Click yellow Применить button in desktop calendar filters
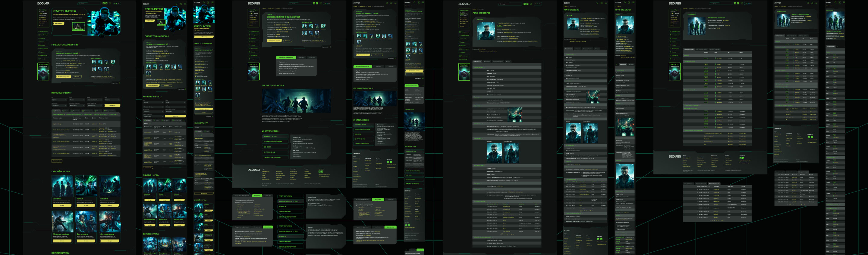 tap(112, 105)
